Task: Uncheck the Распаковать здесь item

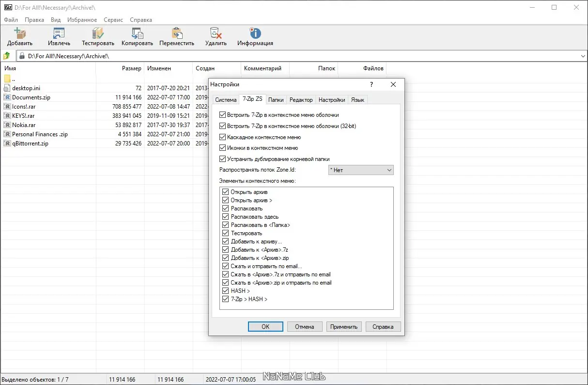Action: point(226,217)
